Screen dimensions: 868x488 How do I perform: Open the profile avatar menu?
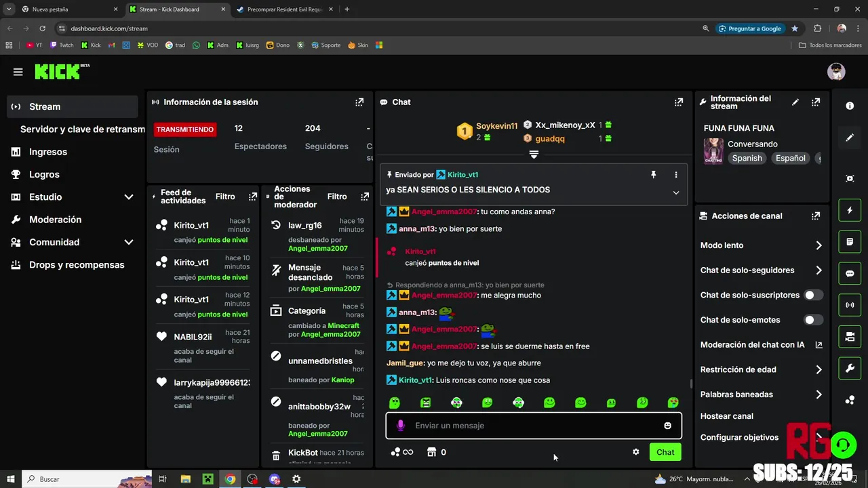pyautogui.click(x=836, y=72)
